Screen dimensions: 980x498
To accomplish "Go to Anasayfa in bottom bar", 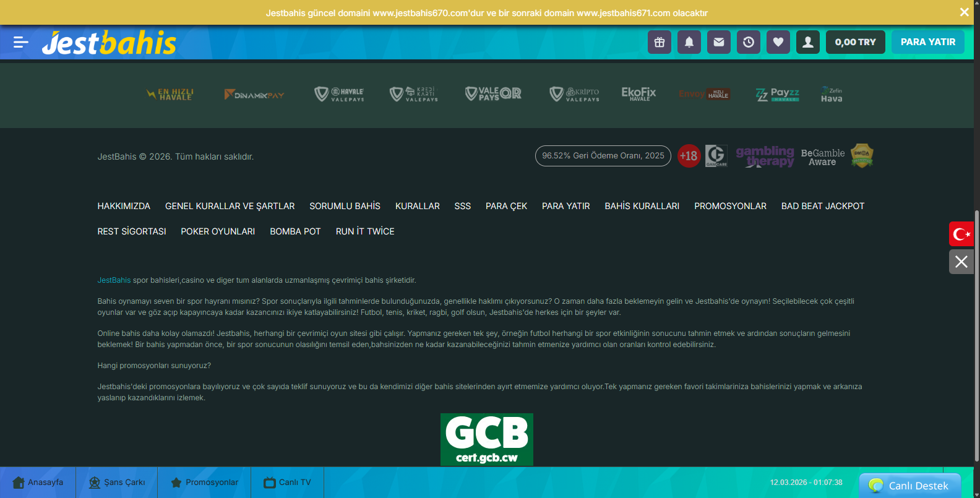I will click(38, 483).
